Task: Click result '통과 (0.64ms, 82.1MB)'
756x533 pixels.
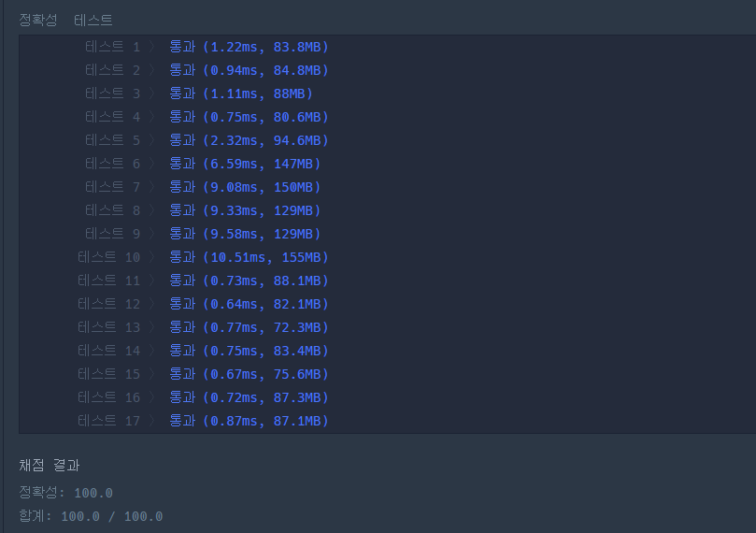Action: click(x=249, y=304)
